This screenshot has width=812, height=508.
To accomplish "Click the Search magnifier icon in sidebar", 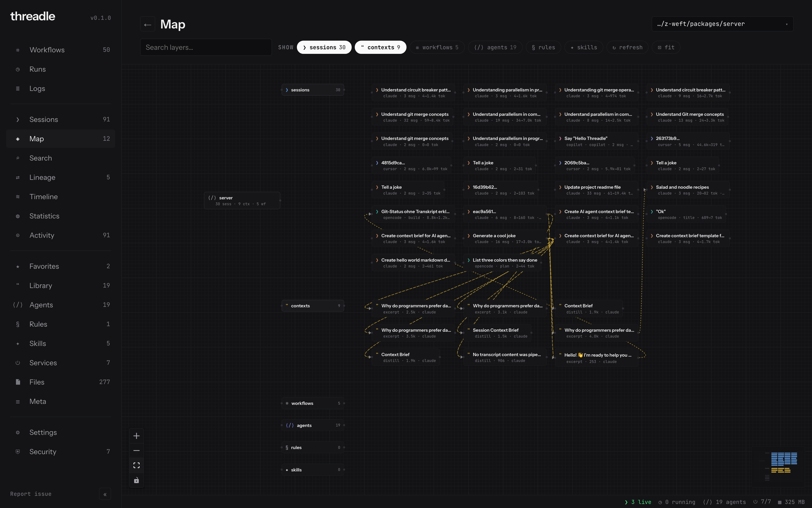I will click(x=18, y=158).
